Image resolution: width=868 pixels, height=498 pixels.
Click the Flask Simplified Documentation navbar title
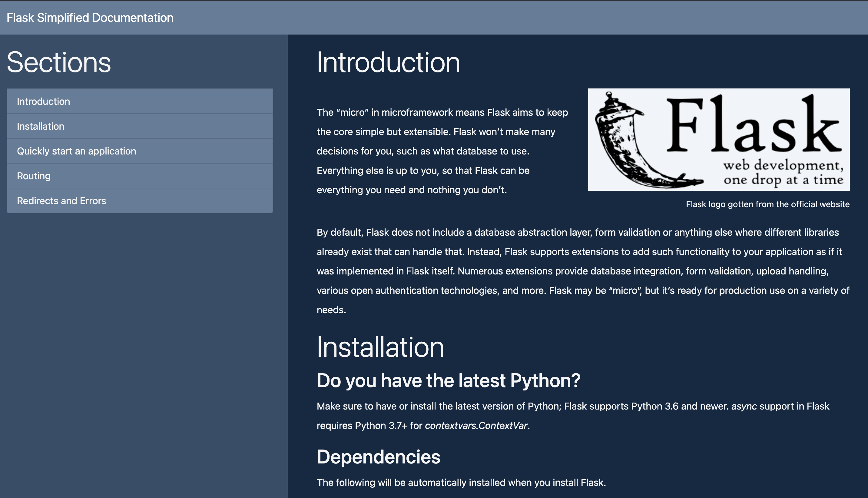click(x=90, y=18)
